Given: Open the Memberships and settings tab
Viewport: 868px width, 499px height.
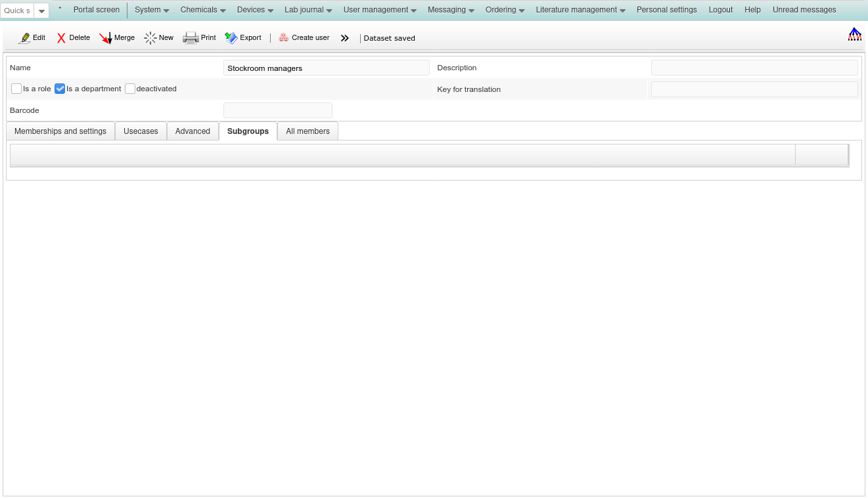Looking at the screenshot, I should (x=60, y=131).
